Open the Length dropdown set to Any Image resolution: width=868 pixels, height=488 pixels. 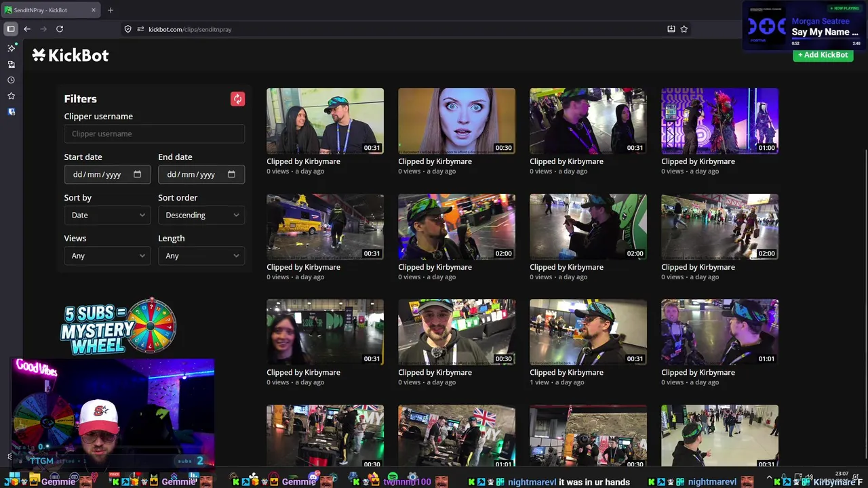pyautogui.click(x=201, y=256)
